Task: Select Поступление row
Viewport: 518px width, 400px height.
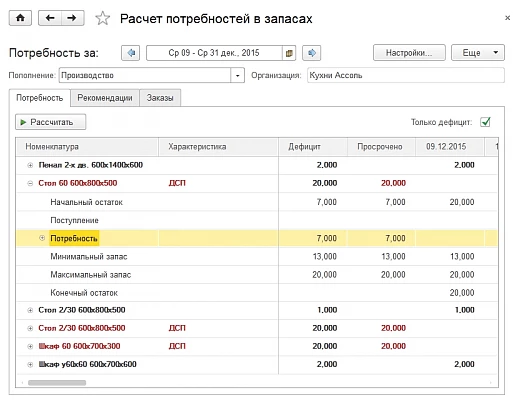Action: pyautogui.click(x=257, y=220)
